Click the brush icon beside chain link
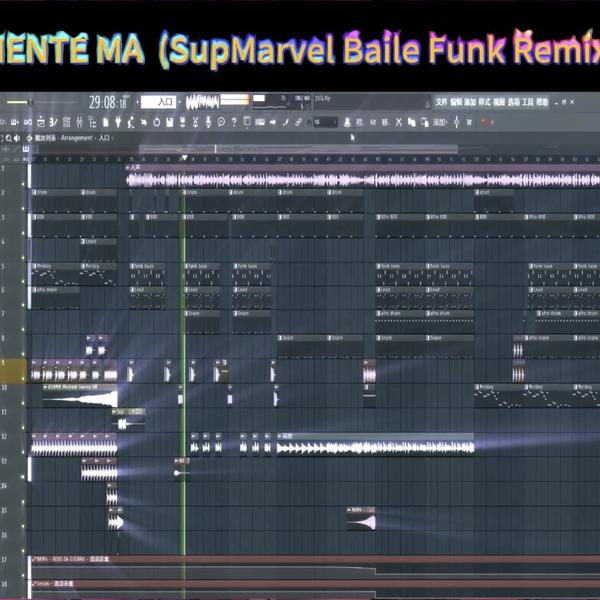 [x=285, y=122]
